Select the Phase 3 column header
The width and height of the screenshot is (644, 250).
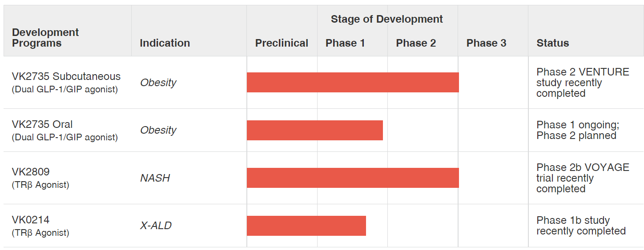tap(486, 43)
